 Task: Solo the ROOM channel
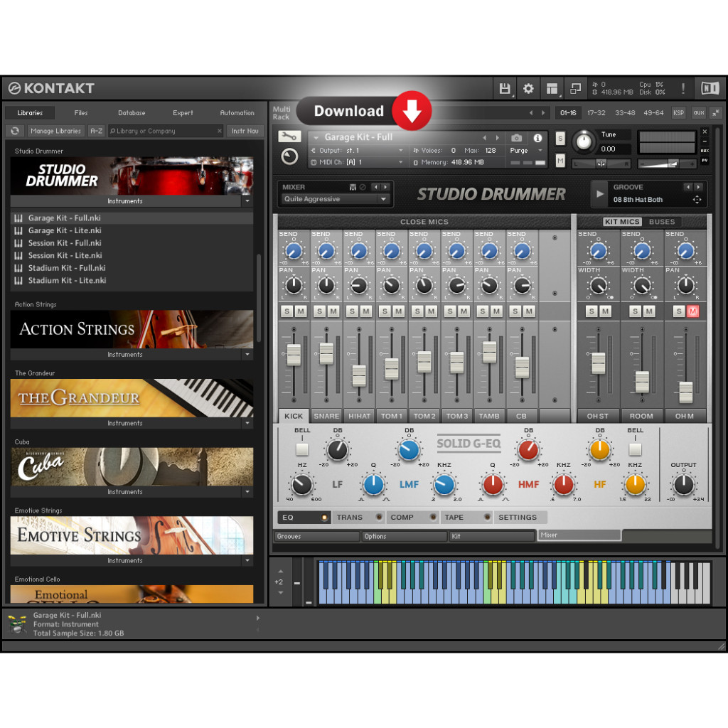[x=635, y=311]
